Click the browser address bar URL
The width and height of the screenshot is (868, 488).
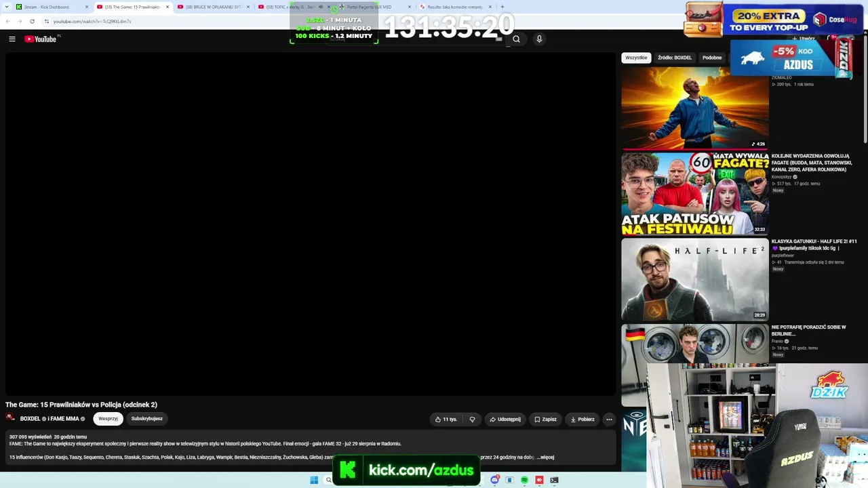pos(92,21)
